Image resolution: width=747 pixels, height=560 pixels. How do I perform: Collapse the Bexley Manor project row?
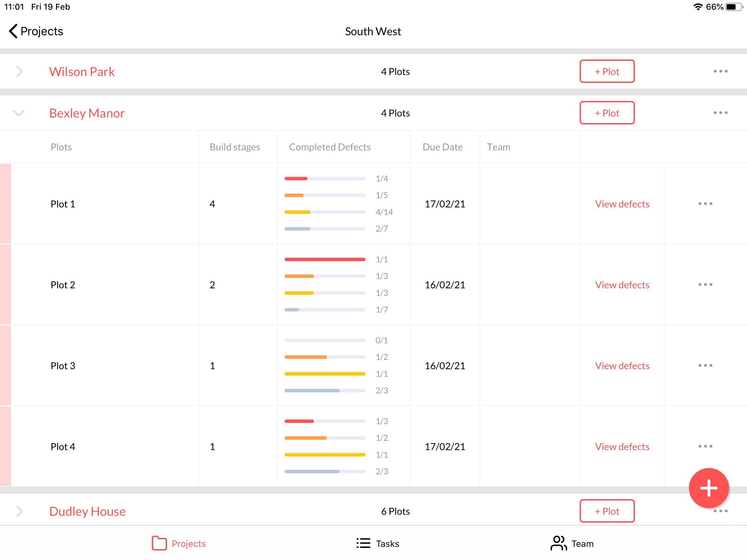[x=19, y=113]
